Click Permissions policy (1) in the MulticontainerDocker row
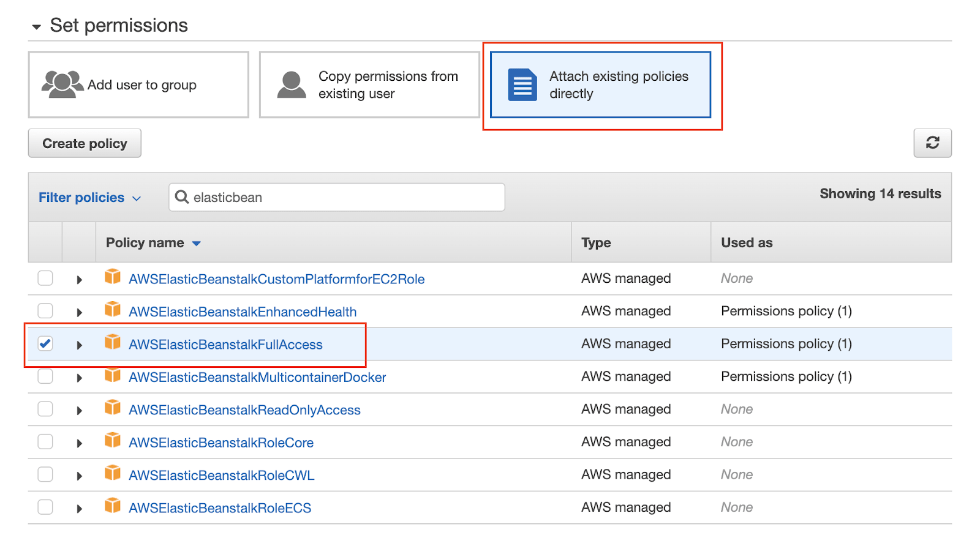The image size is (980, 557). pos(786,376)
